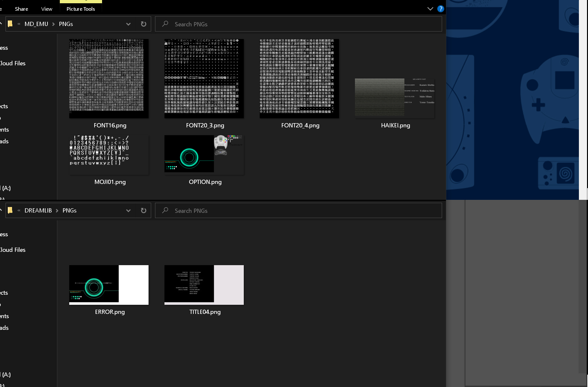The width and height of the screenshot is (588, 387).
Task: Select HAIKEI.png thumbnail
Action: pos(395,98)
